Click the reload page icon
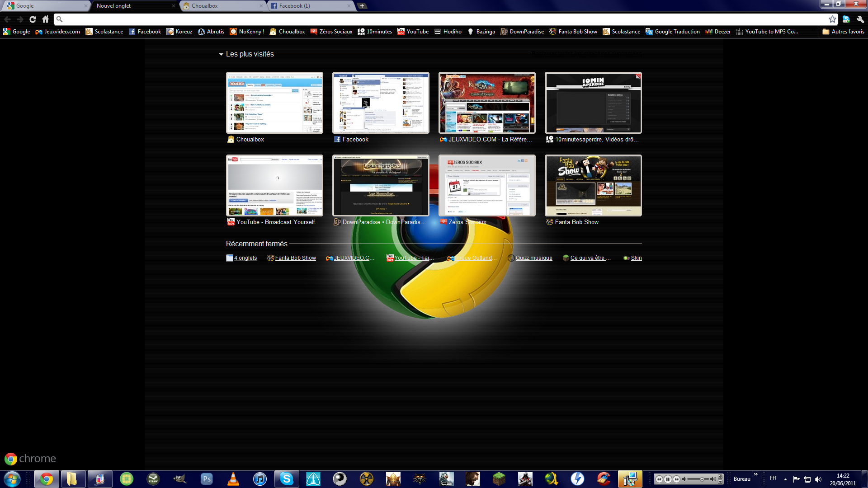868x488 pixels. coord(33,19)
